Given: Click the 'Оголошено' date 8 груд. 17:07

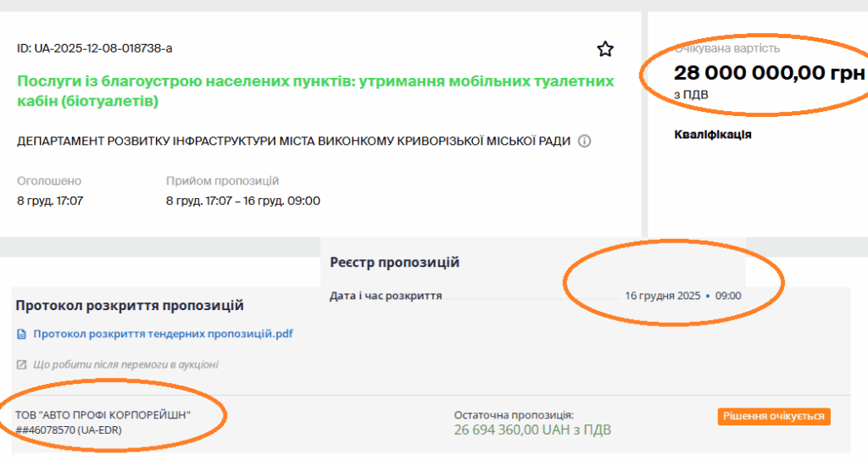Looking at the screenshot, I should 50,201.
